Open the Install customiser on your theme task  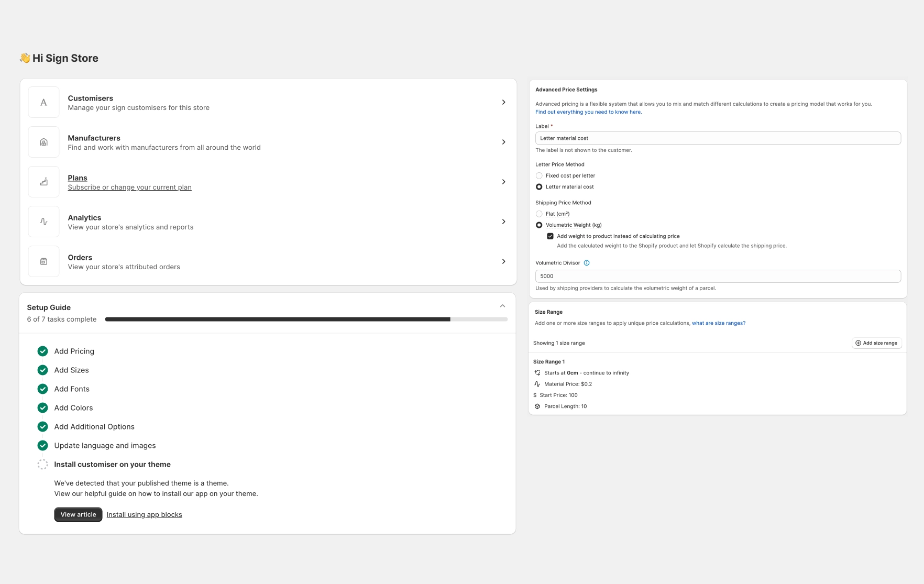click(x=112, y=464)
